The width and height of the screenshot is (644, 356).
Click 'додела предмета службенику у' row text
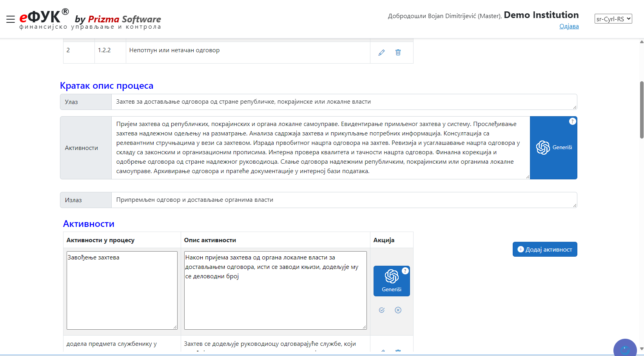click(112, 344)
